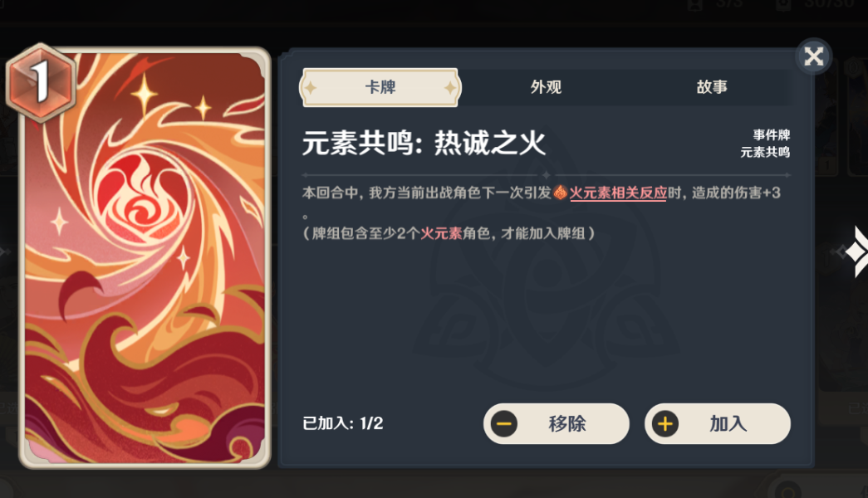Click the plus icon to add a copy
The image size is (868, 498).
click(x=664, y=424)
